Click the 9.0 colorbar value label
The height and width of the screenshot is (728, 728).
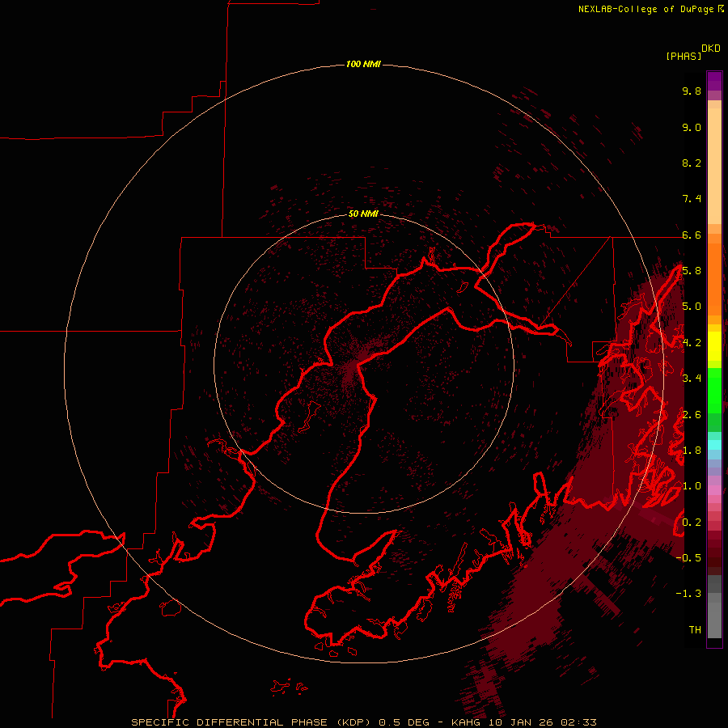(692, 127)
